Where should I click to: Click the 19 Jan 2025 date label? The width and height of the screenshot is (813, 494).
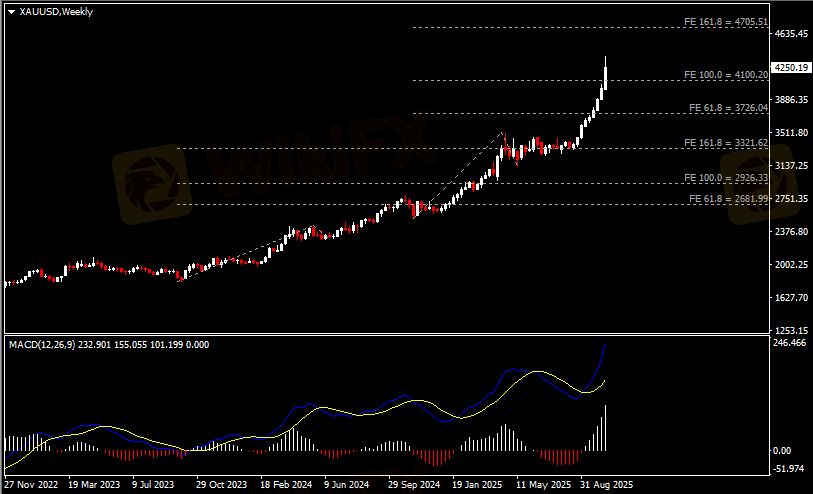[x=477, y=485]
